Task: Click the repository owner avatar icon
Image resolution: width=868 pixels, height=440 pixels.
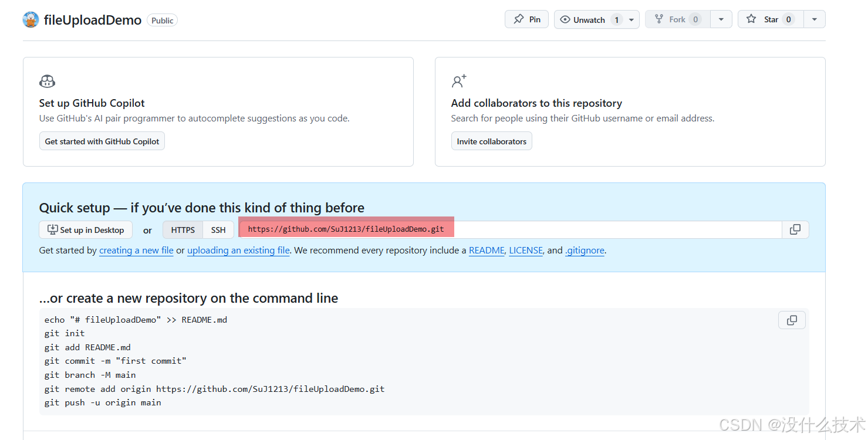Action: point(31,20)
